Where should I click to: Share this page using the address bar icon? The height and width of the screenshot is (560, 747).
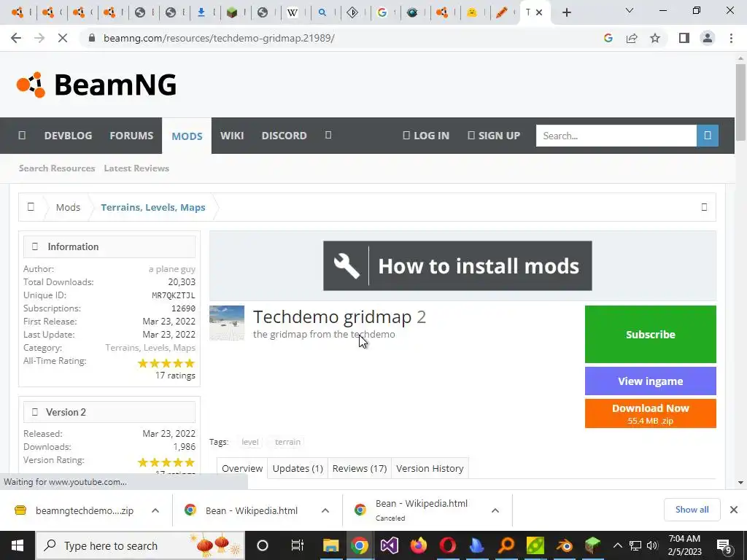632,38
